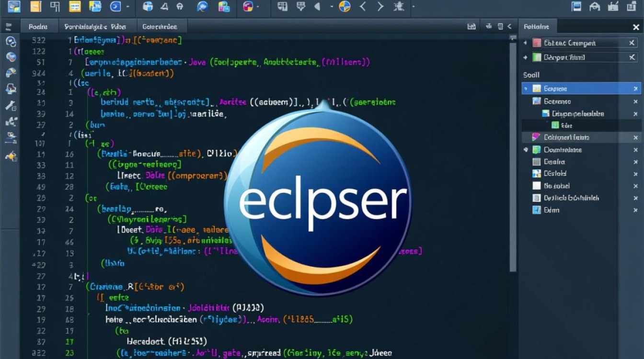Viewport: 644px width, 359px height.
Task: Select the Run icon in the main toolbar
Action: tap(115, 7)
